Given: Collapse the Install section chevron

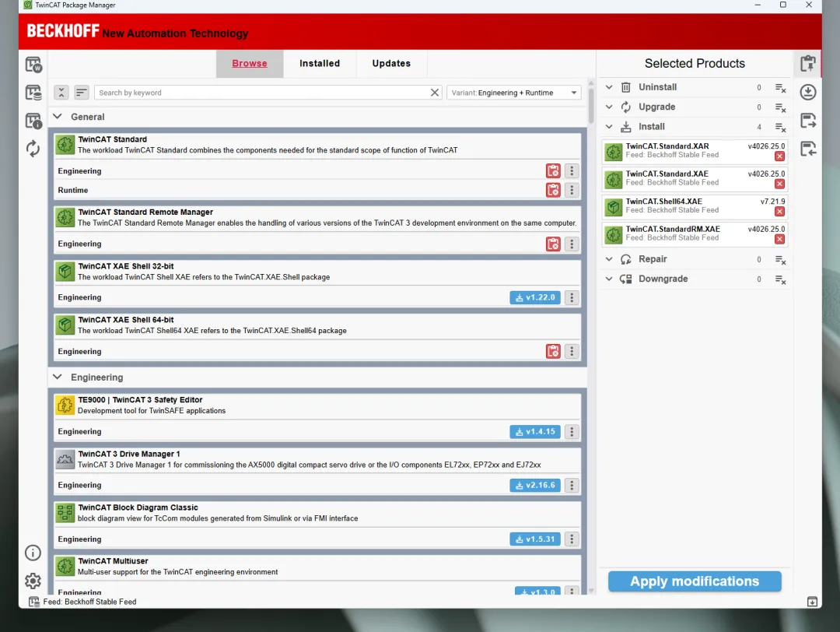Looking at the screenshot, I should tap(609, 127).
